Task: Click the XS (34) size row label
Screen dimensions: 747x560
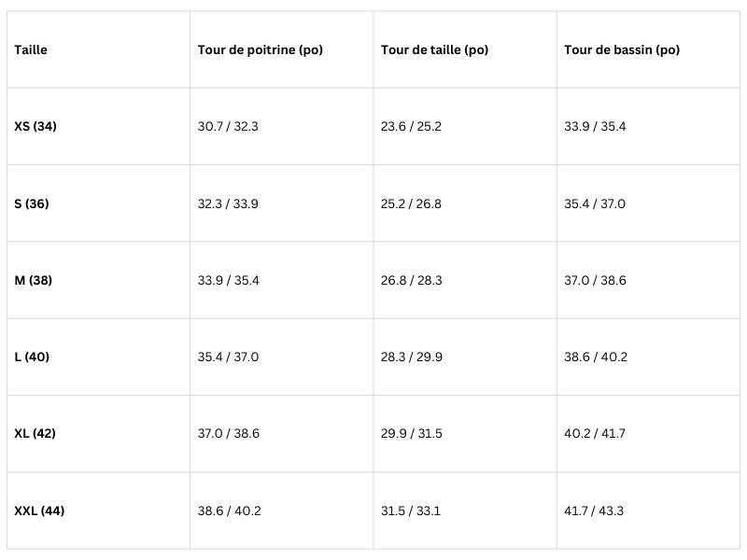Action: point(35,126)
